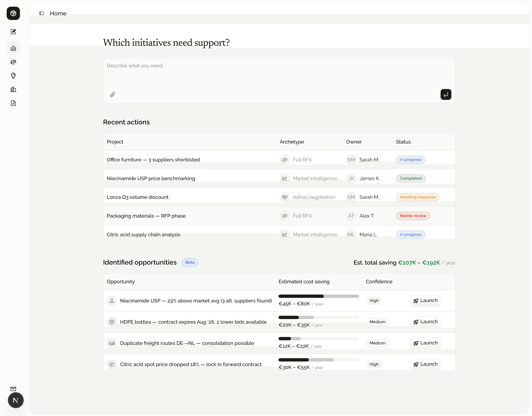Click AT avatar for Alex T.
This screenshot has width=532, height=416.
pos(351,216)
